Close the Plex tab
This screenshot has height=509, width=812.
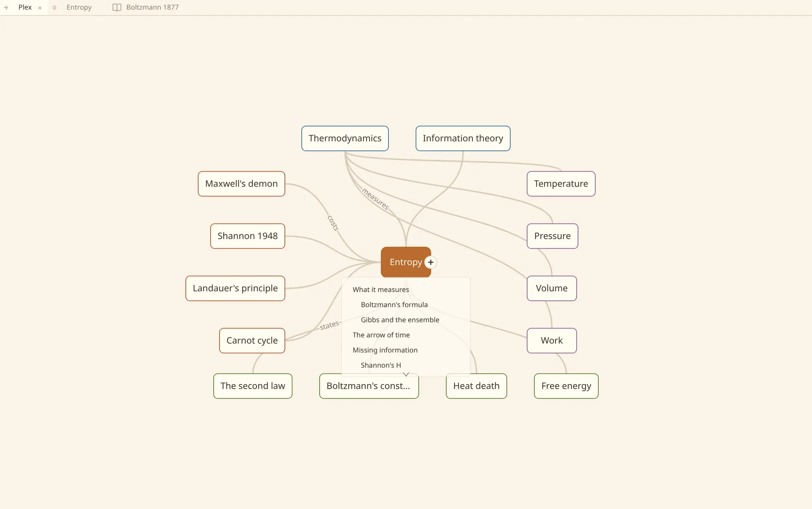click(x=40, y=8)
